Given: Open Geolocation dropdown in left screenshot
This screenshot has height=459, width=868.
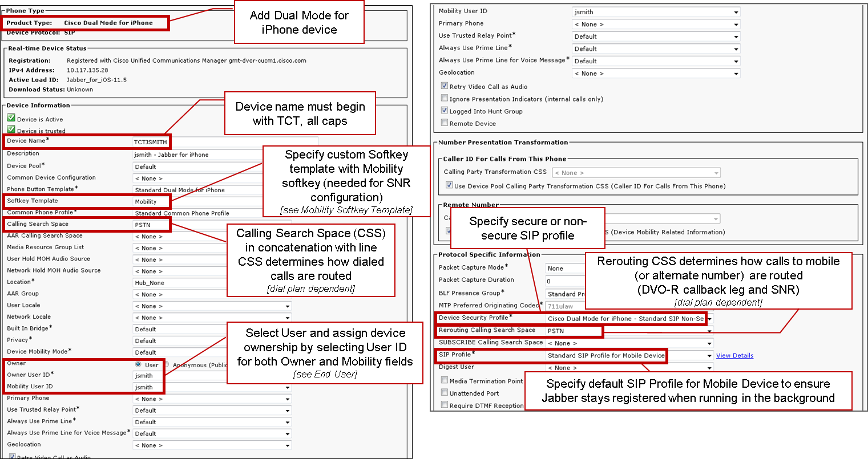Looking at the screenshot, I should coord(212,445).
